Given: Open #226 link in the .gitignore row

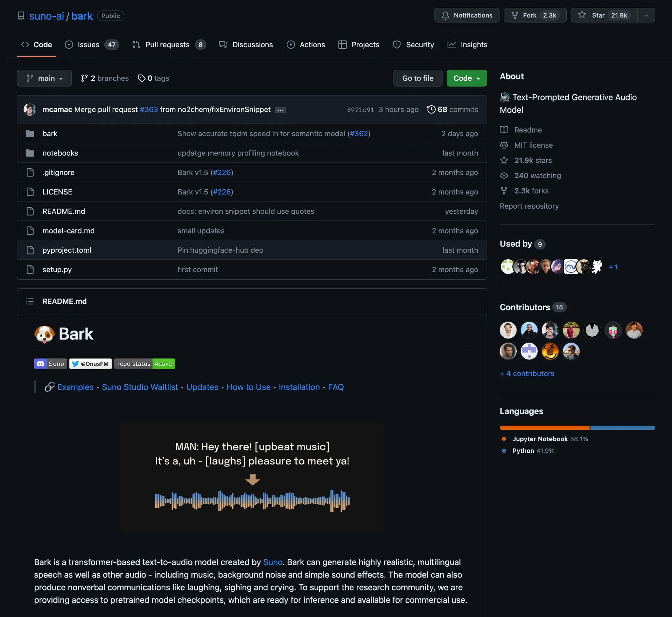Looking at the screenshot, I should pos(222,173).
